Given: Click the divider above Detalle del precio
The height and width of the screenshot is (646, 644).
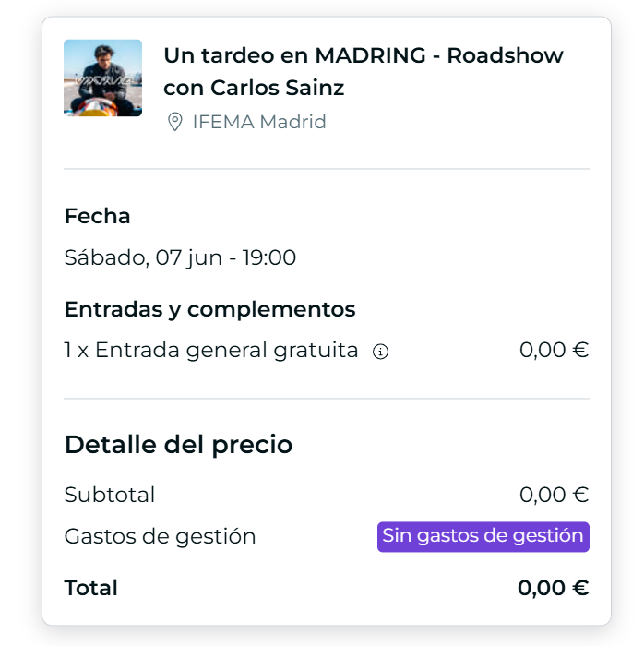Looking at the screenshot, I should pos(327,399).
